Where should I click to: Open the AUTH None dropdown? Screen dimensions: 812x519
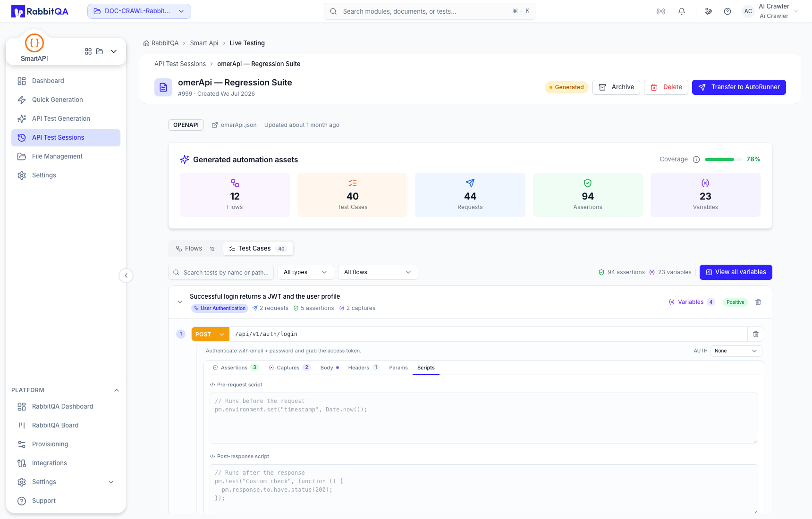(736, 351)
